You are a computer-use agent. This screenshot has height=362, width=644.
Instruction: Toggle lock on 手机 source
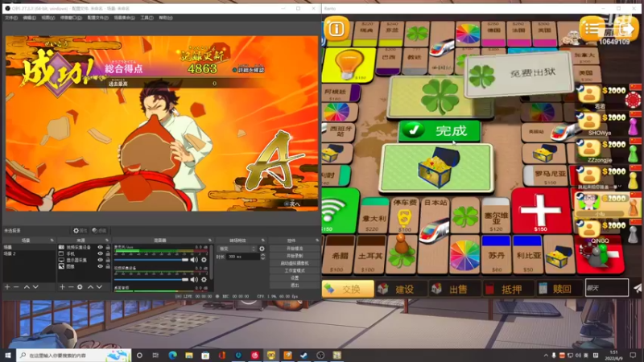pos(108,253)
